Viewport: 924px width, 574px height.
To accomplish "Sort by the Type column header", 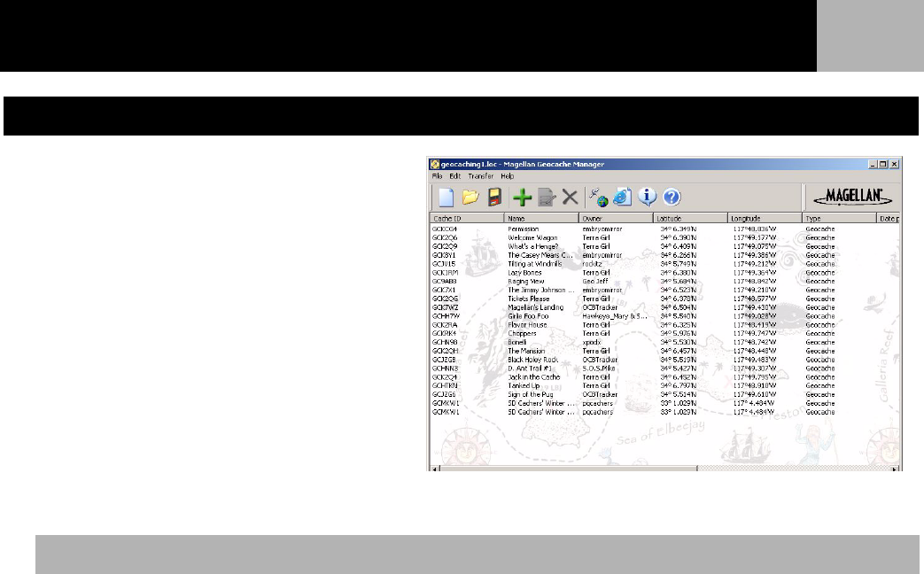I will coord(840,218).
